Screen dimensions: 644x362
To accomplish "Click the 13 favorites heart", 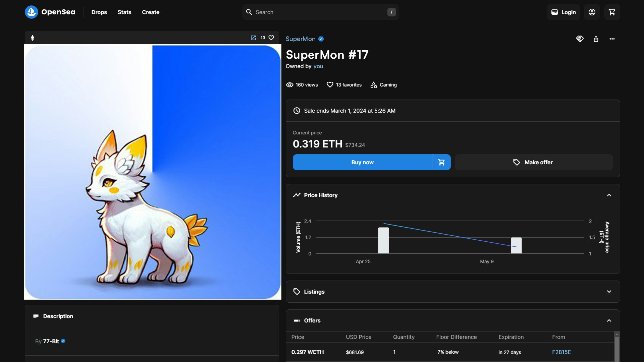I will click(330, 85).
